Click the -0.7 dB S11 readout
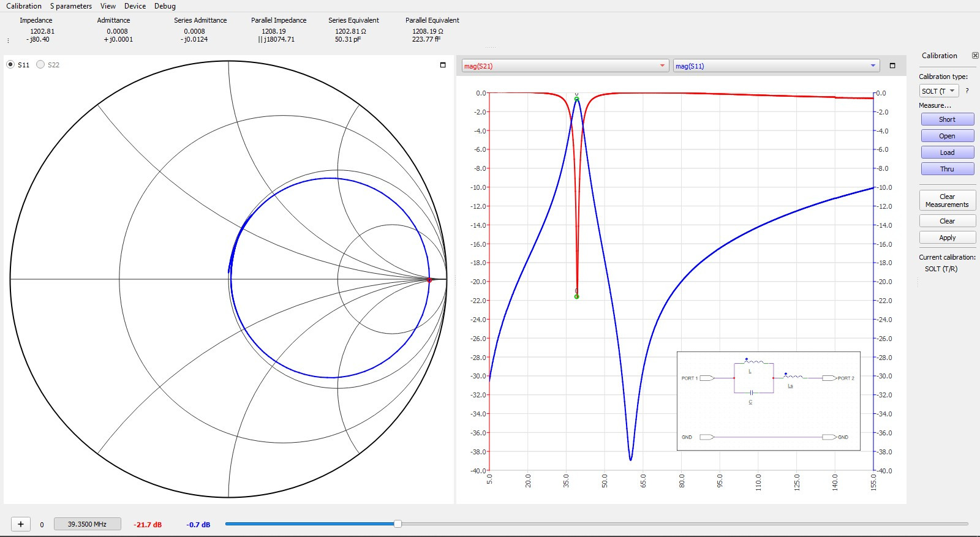The height and width of the screenshot is (537, 980). (x=198, y=525)
